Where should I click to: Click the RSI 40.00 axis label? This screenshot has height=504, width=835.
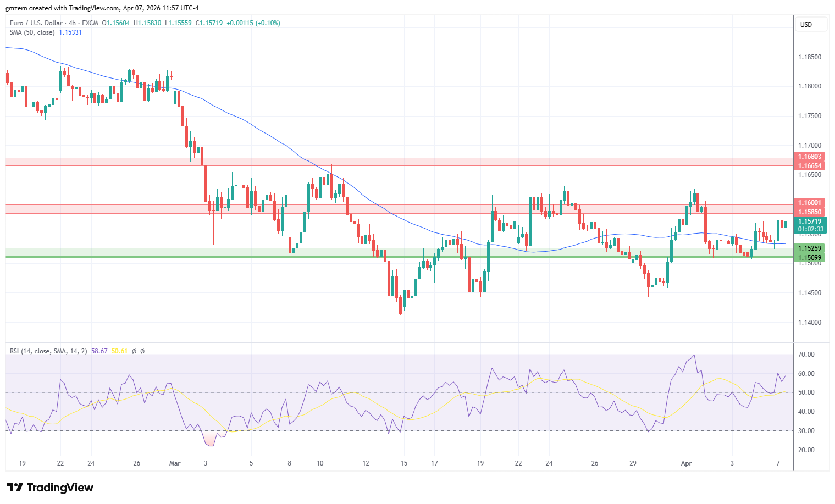tap(806, 412)
